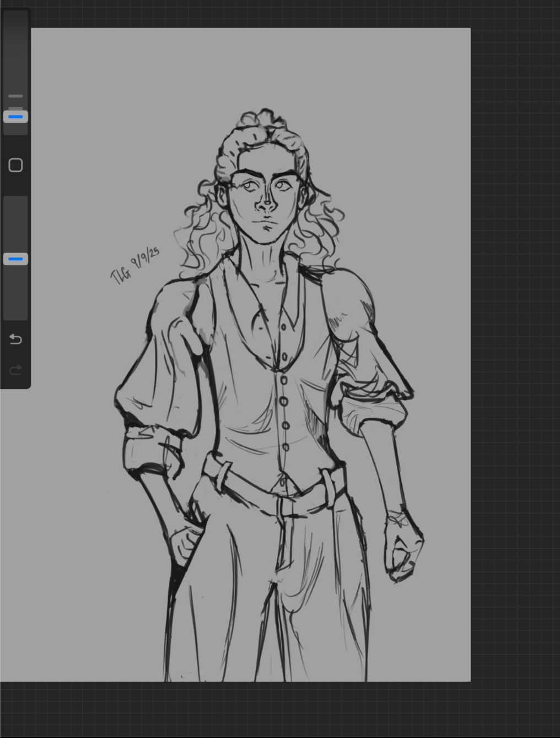Click the topmost button on the vest
This screenshot has width=560, height=738.
(x=283, y=327)
